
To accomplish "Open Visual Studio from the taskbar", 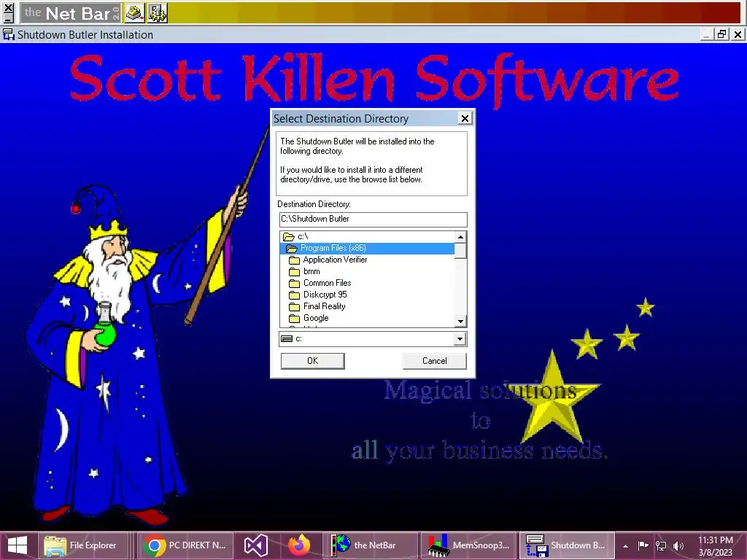I will [x=256, y=545].
